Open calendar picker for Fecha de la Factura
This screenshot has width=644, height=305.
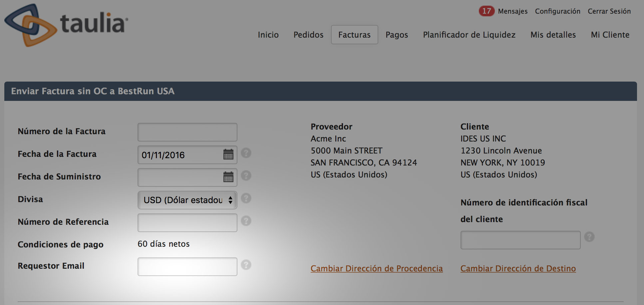coord(228,154)
